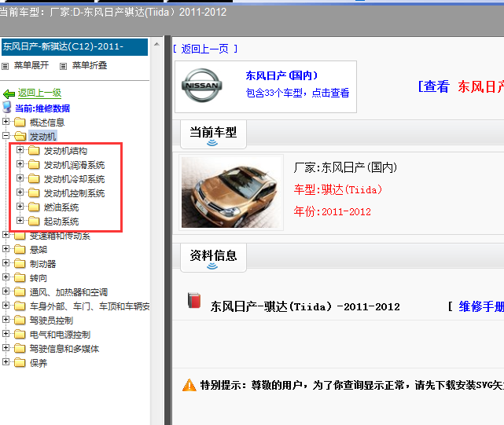Click the Nissan logo

[x=202, y=86]
